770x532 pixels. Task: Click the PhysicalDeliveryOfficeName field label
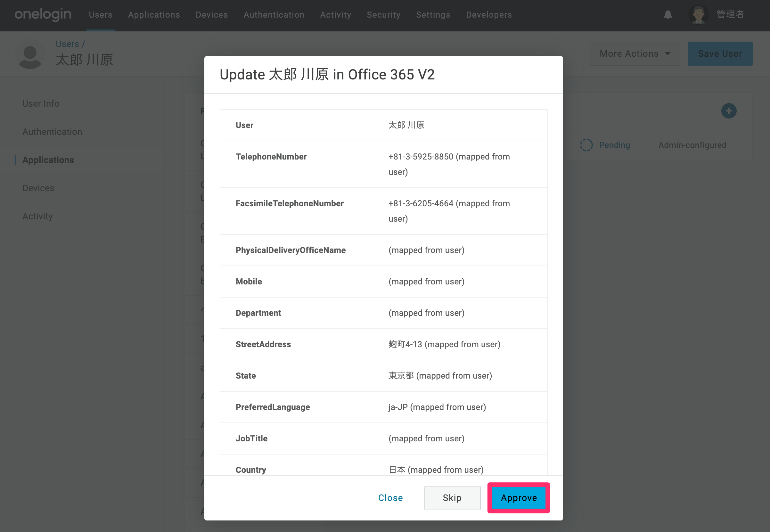click(290, 250)
